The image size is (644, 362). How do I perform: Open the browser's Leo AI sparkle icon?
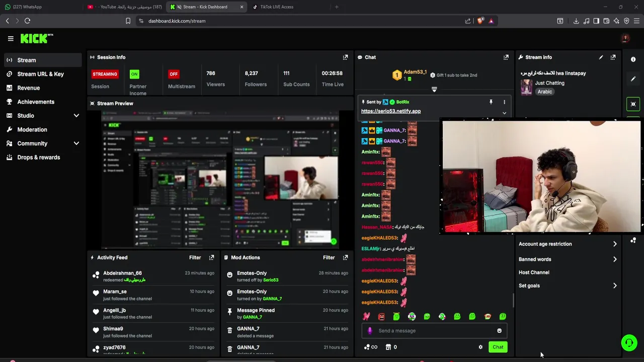tap(616, 21)
